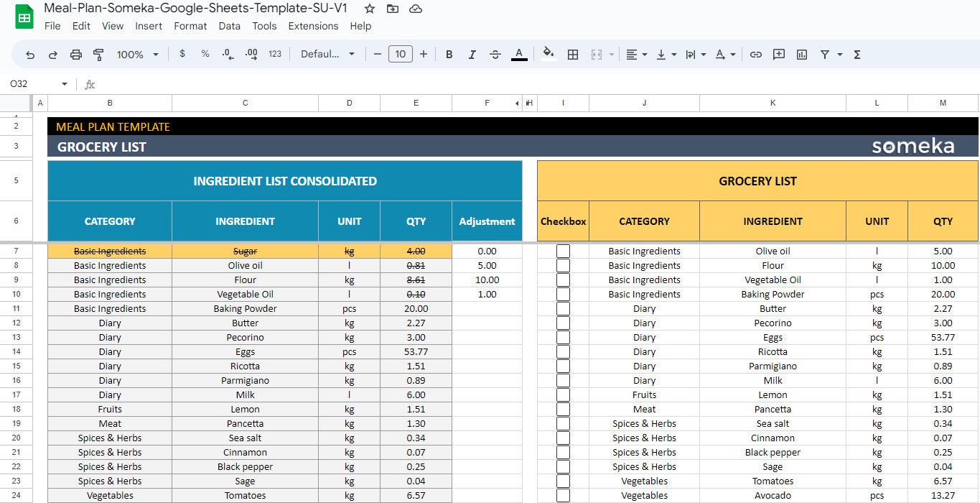Viewport: 980px width, 503px height.
Task: Open the fill color bucket
Action: (549, 54)
